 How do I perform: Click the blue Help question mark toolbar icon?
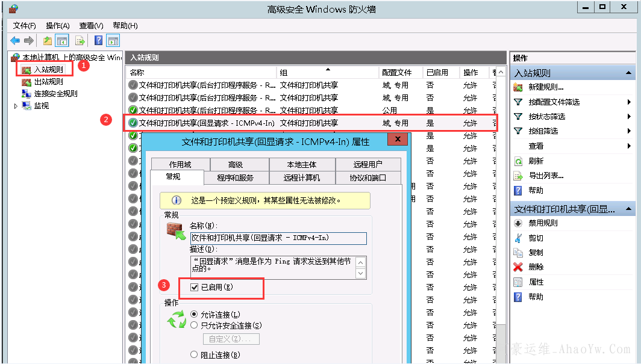pyautogui.click(x=99, y=40)
